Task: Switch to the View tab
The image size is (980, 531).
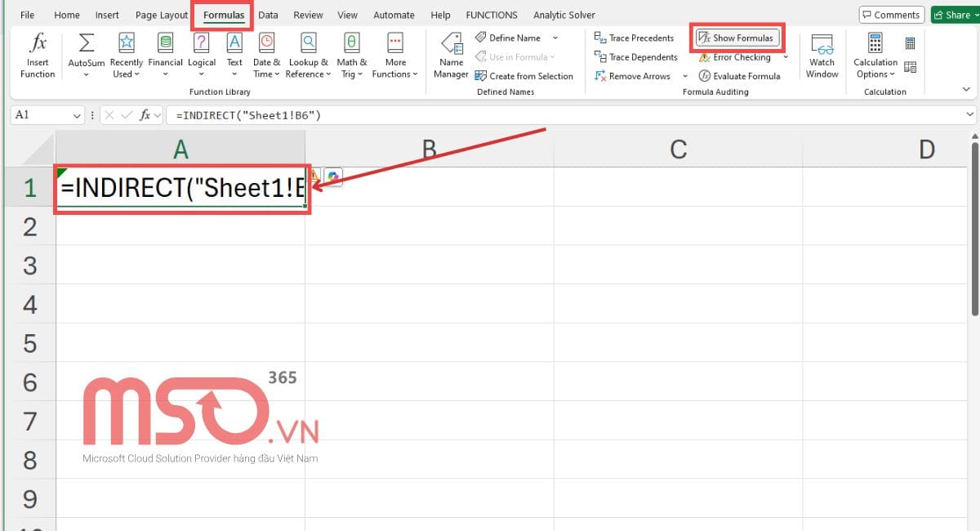Action: pos(348,15)
